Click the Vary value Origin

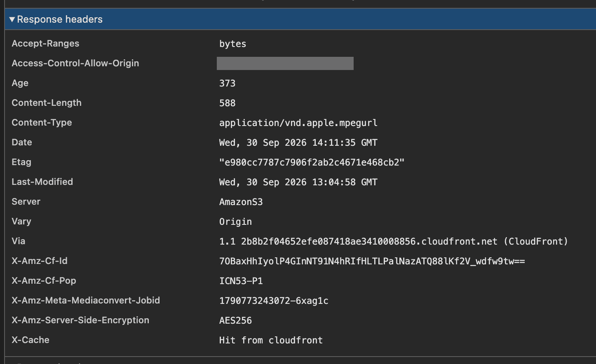235,222
